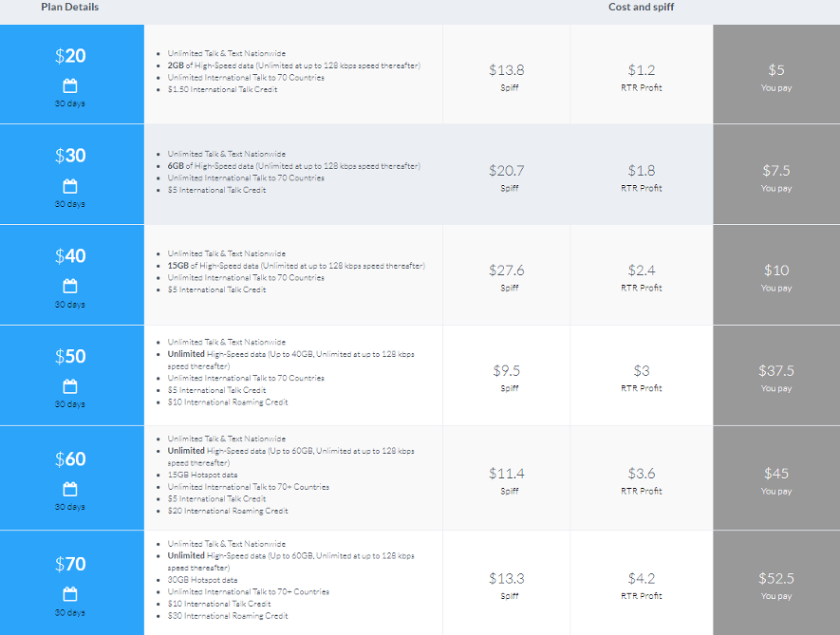Click the calendar icon in the $70 plan
Screen dimensions: 840x635
(70, 594)
